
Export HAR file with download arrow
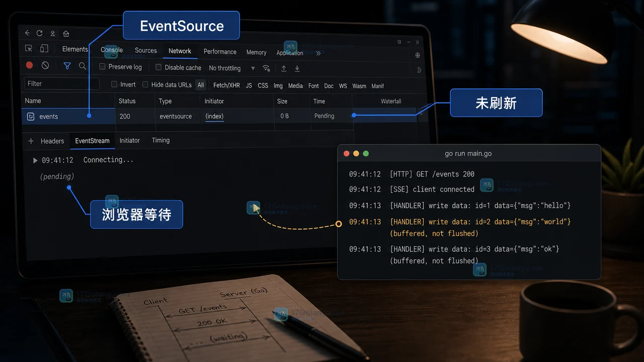pos(297,68)
